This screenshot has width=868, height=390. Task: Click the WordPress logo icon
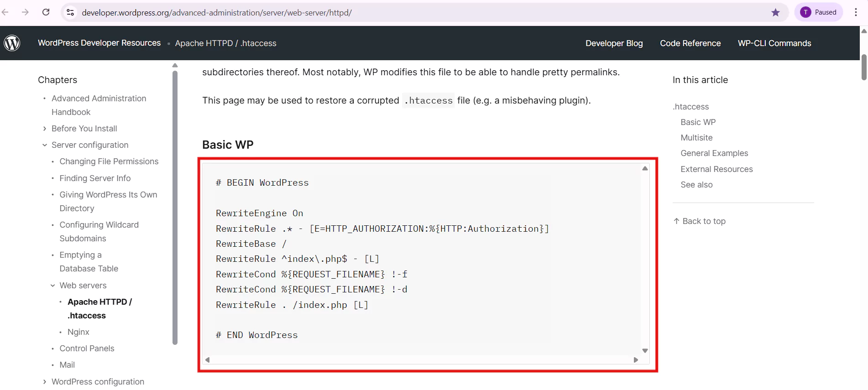[x=12, y=43]
